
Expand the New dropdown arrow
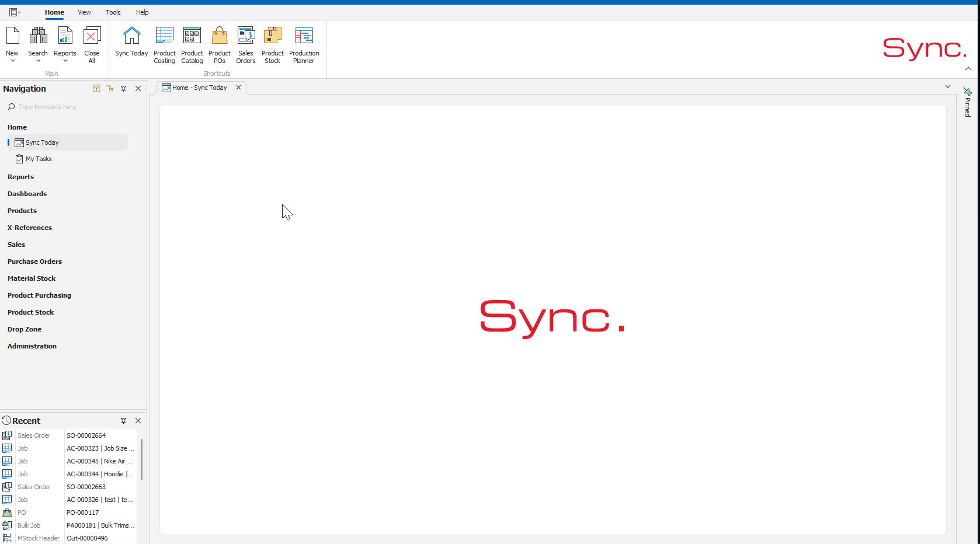[12, 61]
